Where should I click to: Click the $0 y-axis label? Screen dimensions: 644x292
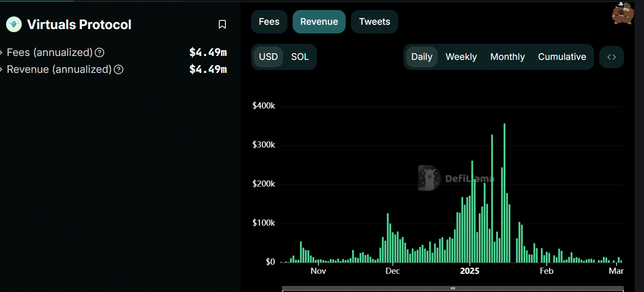pos(270,262)
